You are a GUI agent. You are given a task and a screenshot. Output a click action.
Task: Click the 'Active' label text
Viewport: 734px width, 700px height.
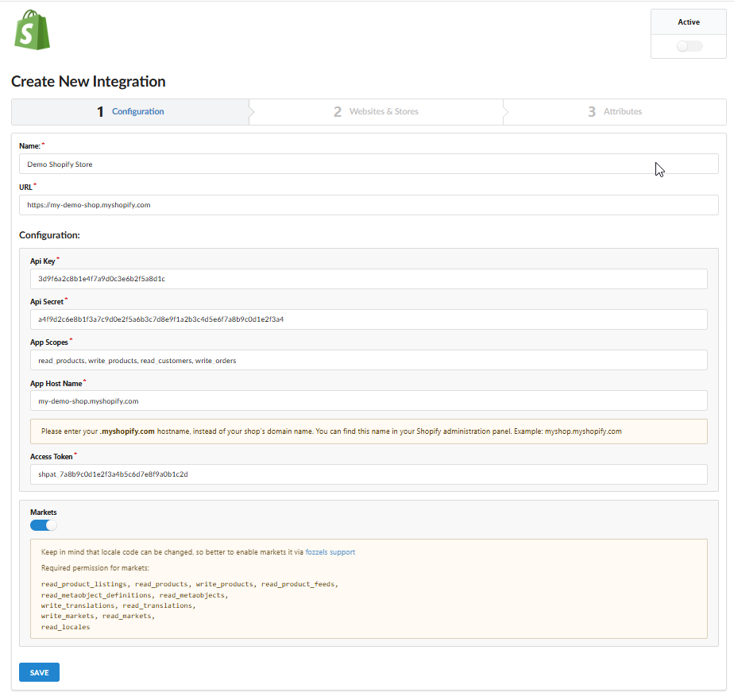[689, 22]
